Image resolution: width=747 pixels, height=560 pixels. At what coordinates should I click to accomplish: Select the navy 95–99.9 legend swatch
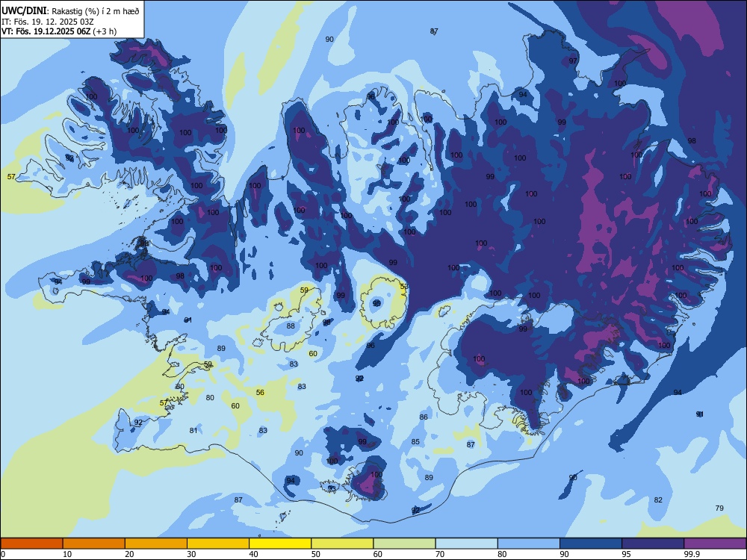[x=653, y=544]
